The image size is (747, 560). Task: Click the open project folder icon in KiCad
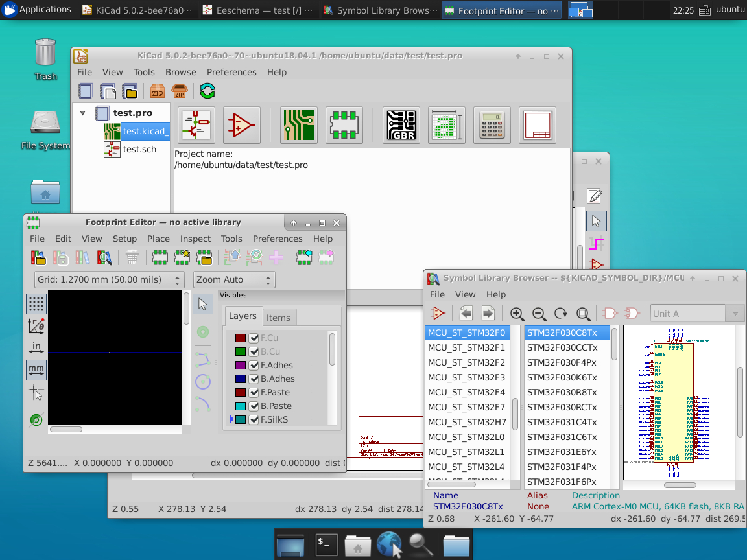(130, 91)
